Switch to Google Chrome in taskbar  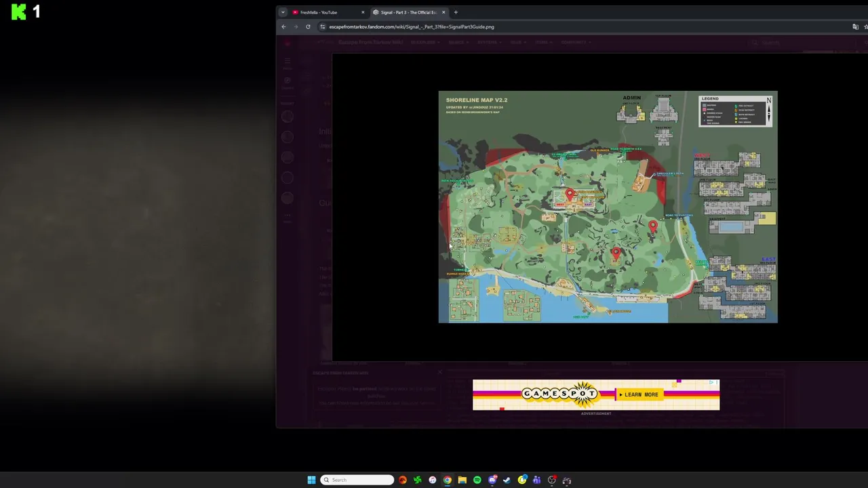[447, 480]
